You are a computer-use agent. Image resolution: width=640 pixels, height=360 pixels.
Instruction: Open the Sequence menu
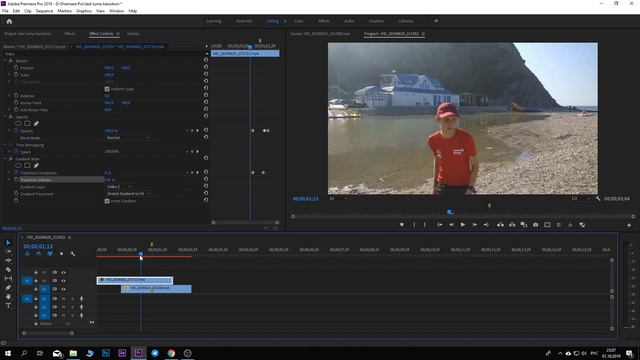(x=44, y=11)
